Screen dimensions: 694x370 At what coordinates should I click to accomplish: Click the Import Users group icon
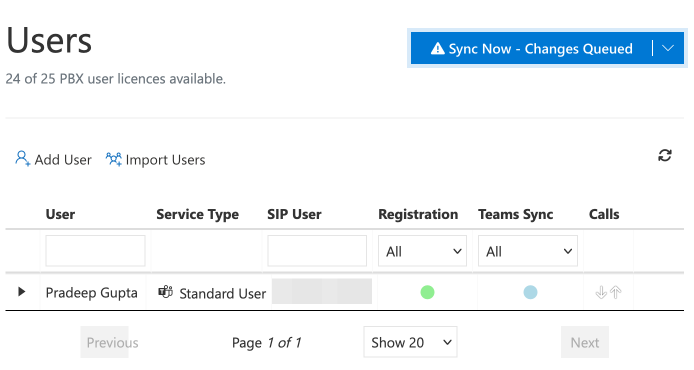[x=114, y=159]
